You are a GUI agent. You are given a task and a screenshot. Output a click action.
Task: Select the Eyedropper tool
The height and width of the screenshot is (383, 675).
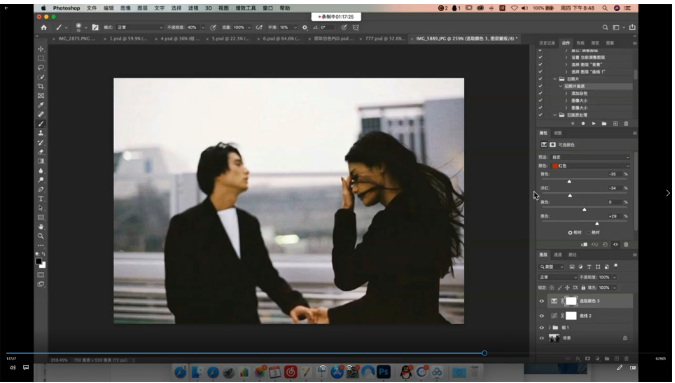coord(41,105)
